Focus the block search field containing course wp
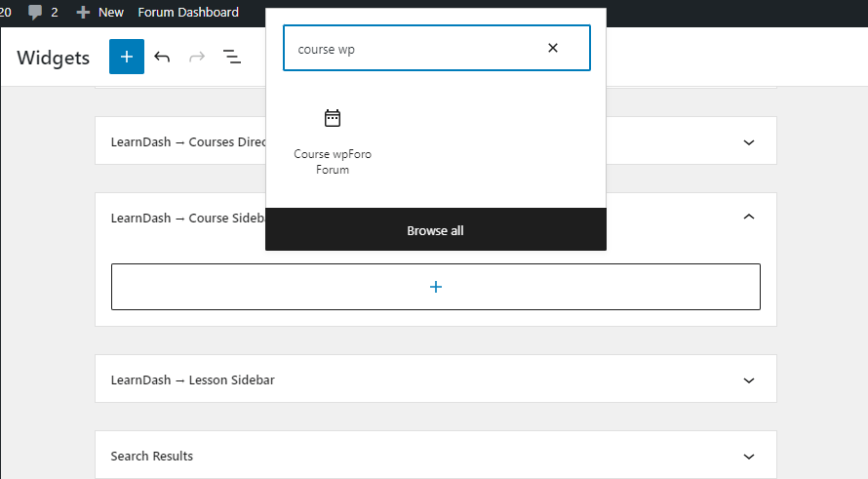This screenshot has height=479, width=868. tap(410, 49)
